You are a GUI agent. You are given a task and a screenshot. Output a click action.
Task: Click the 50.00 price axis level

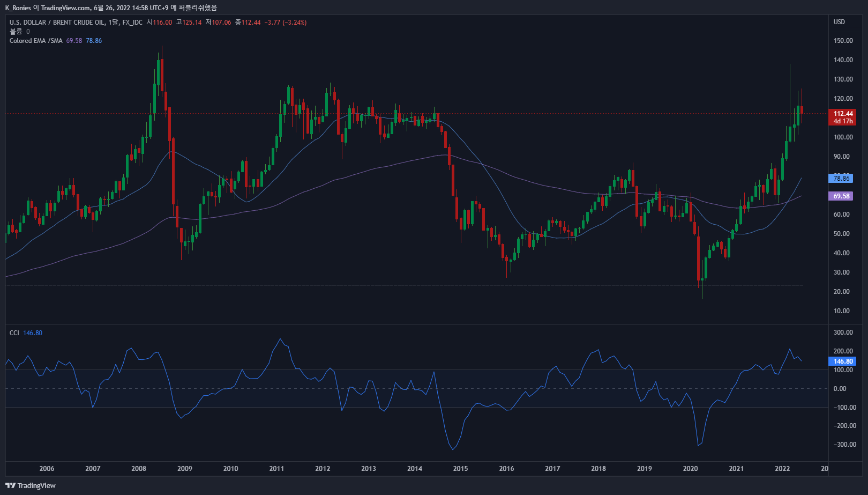pos(842,234)
